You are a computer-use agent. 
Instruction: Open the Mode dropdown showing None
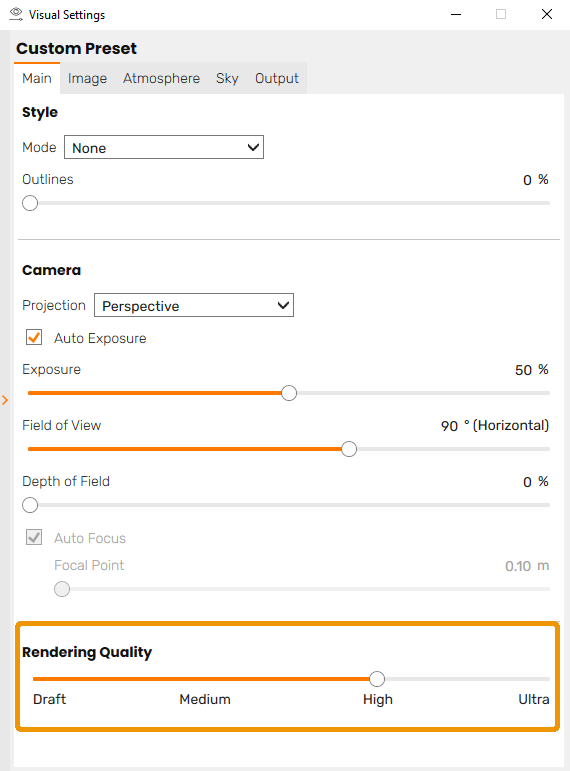[x=164, y=147]
